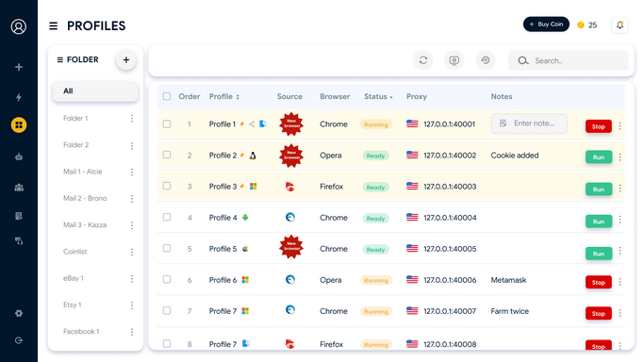Click the US flag for proxy 127.0.0.1:40005
Viewport: 644px width, 362px height.
(412, 249)
